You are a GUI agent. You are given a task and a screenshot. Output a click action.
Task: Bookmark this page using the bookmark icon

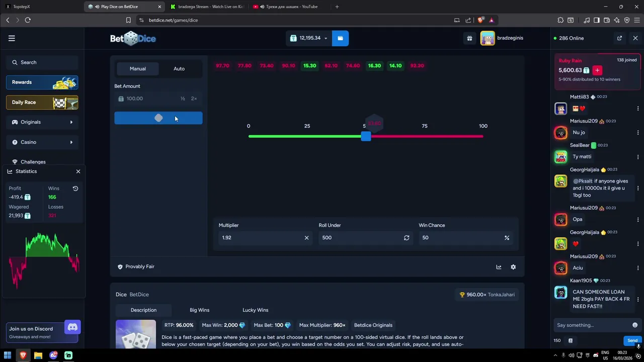click(128, 20)
